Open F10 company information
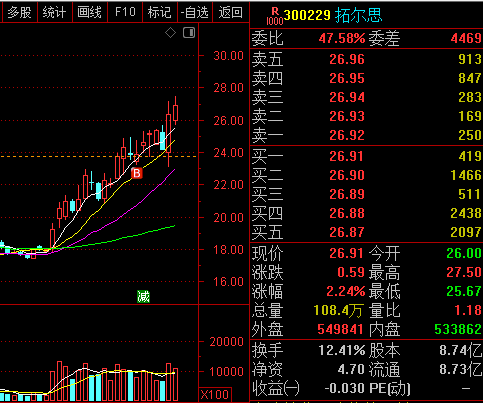Screen dimensions: 483x403 pyautogui.click(x=125, y=13)
